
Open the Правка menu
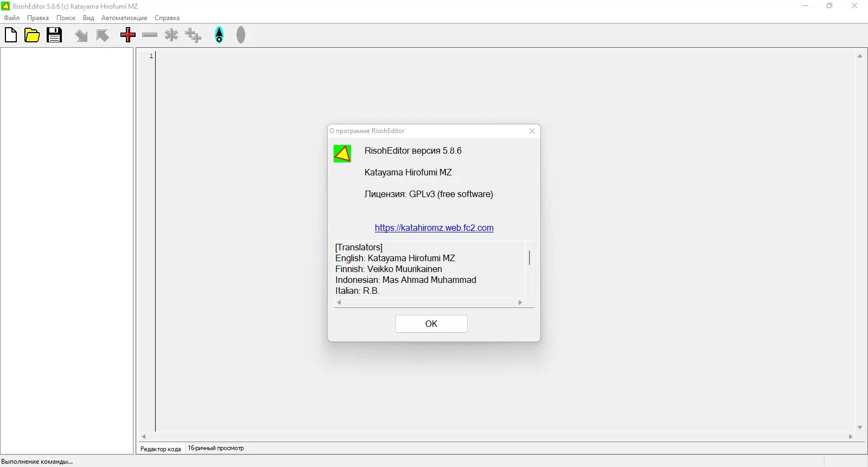pyautogui.click(x=38, y=18)
